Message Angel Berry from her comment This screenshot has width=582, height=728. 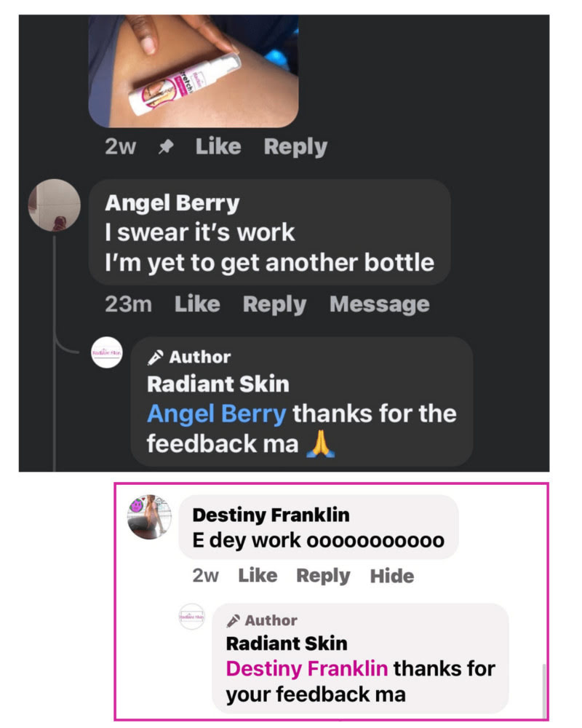click(380, 304)
